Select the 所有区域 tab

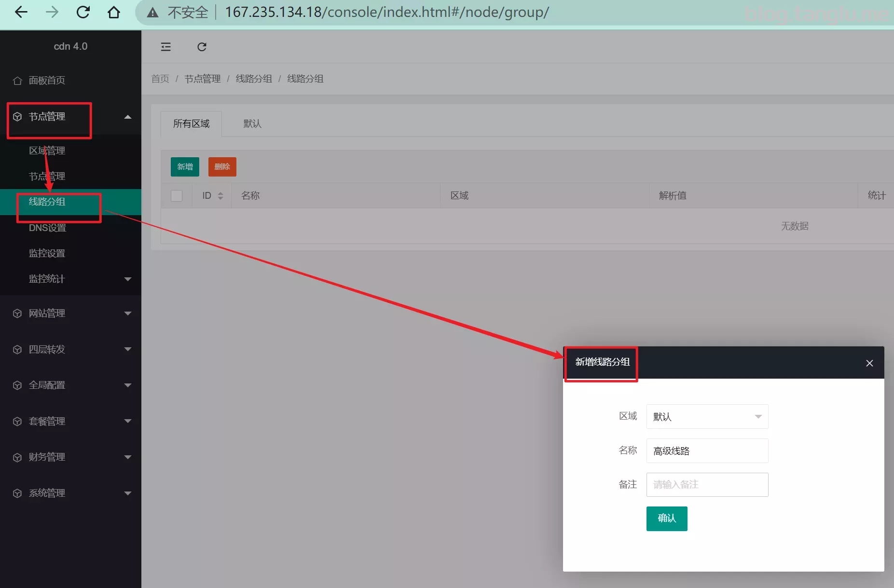coord(191,124)
